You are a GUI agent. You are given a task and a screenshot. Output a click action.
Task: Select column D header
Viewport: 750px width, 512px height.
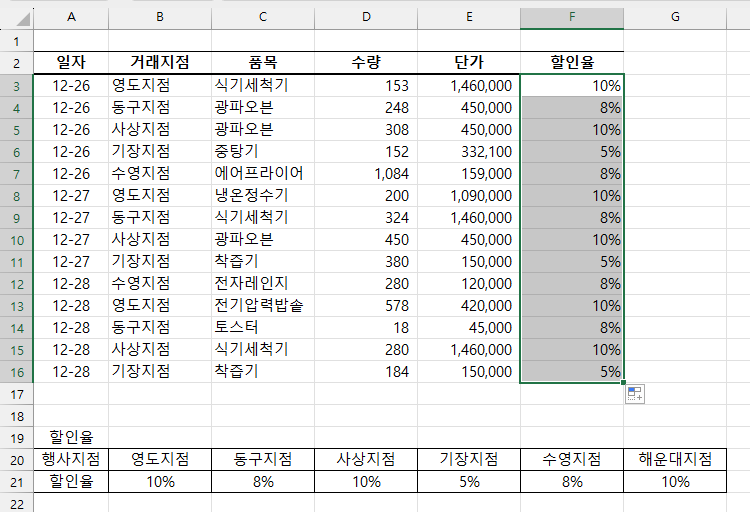(x=366, y=17)
